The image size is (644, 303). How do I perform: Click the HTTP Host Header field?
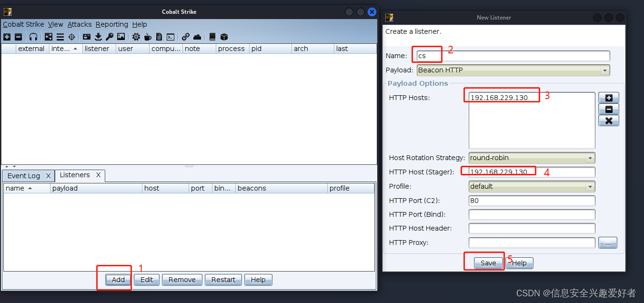click(532, 229)
